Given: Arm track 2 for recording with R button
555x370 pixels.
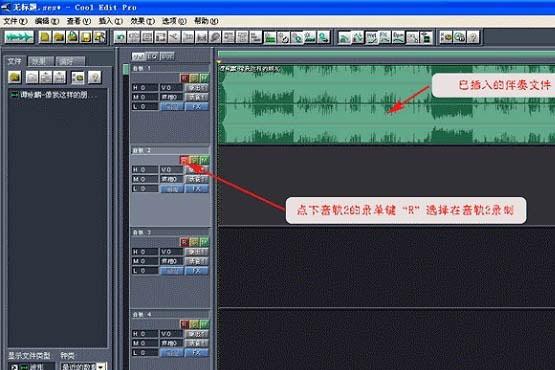Looking at the screenshot, I should [x=184, y=160].
